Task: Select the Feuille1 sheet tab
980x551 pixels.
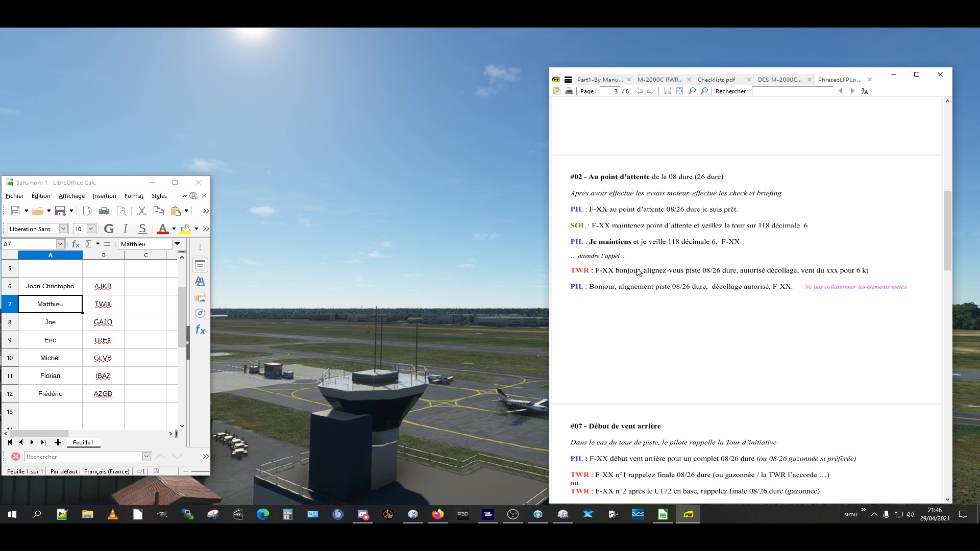Action: [83, 442]
